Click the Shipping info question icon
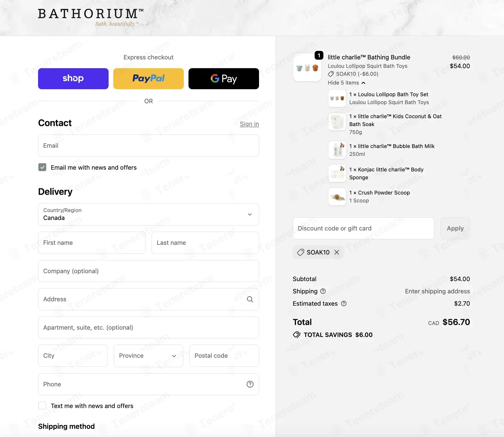Screen dimensions: 504x437 [x=323, y=291]
